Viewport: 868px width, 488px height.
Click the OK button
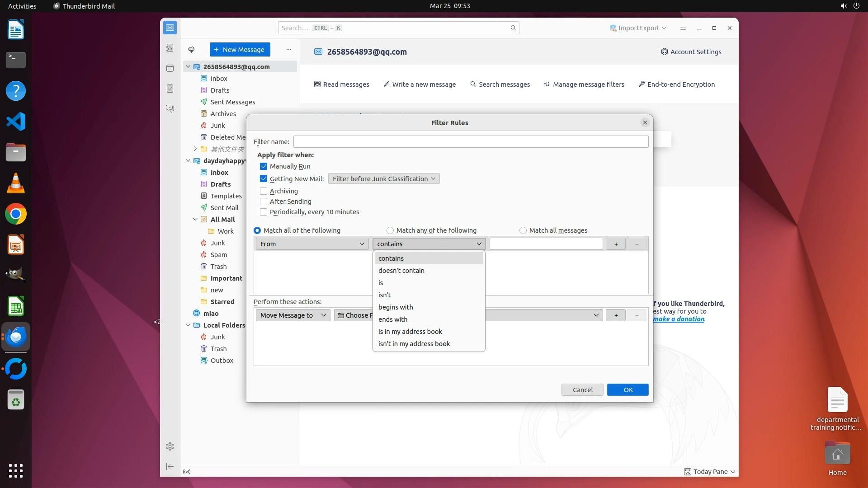tap(627, 390)
